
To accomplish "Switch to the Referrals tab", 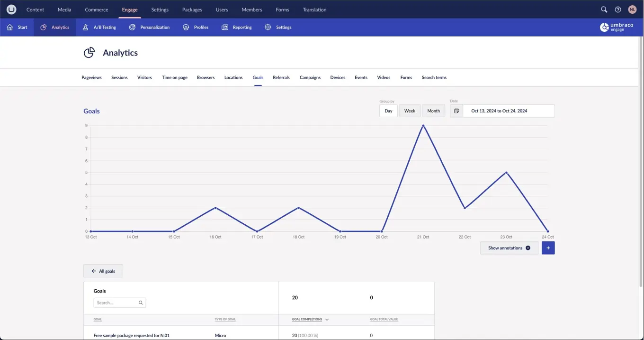I will coord(281,77).
